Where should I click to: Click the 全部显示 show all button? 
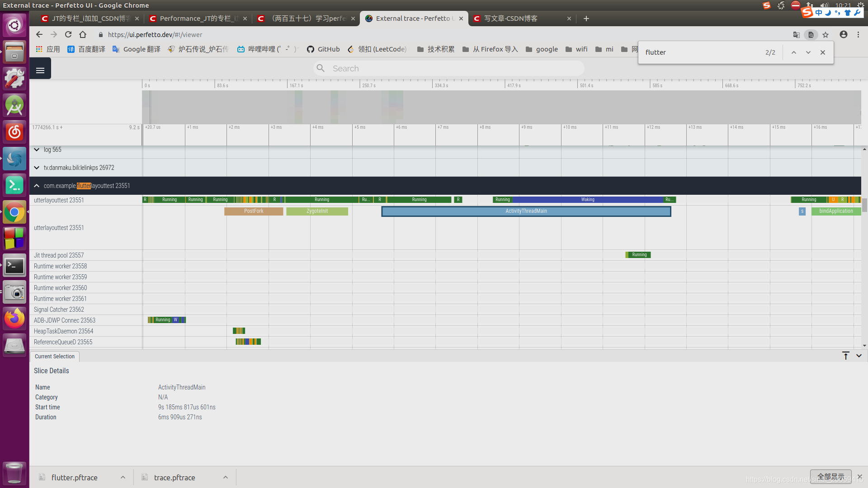point(830,477)
